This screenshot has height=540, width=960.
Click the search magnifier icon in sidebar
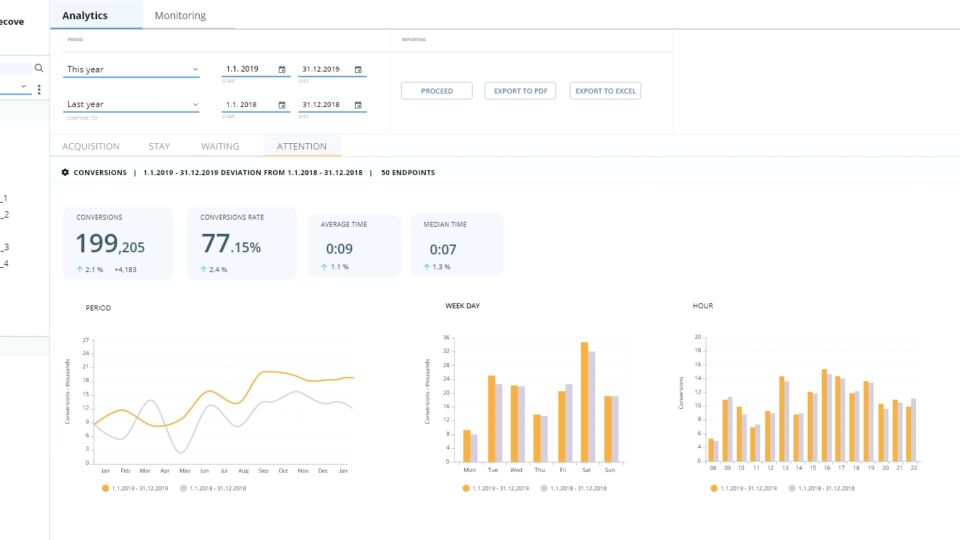[x=39, y=68]
